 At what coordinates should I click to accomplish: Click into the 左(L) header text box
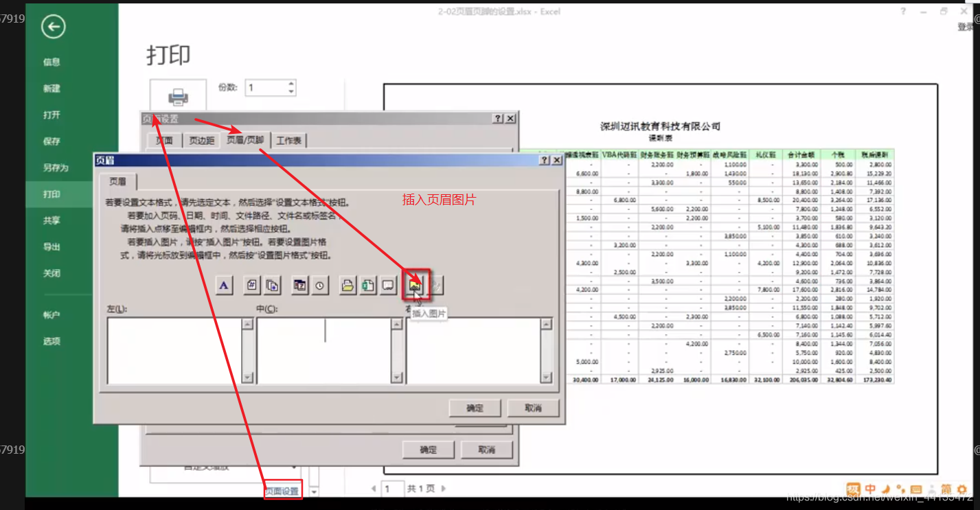[x=174, y=350]
